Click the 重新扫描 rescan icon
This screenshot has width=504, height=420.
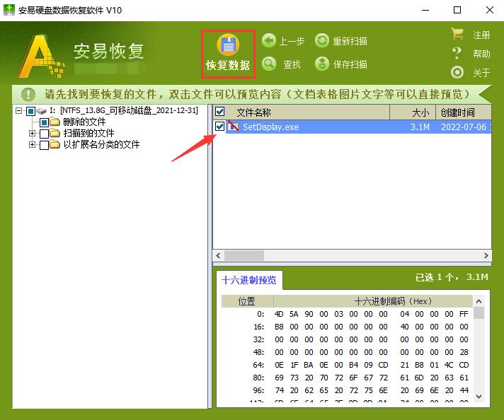pos(322,41)
